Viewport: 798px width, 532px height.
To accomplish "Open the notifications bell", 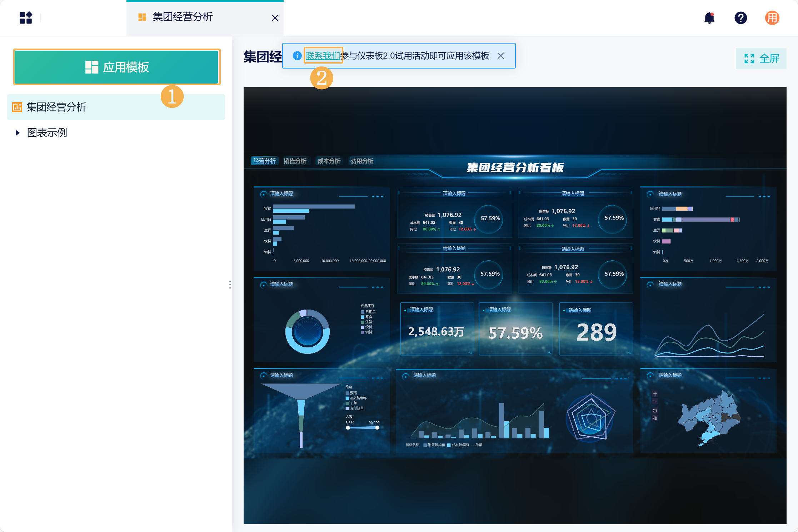I will [x=709, y=18].
